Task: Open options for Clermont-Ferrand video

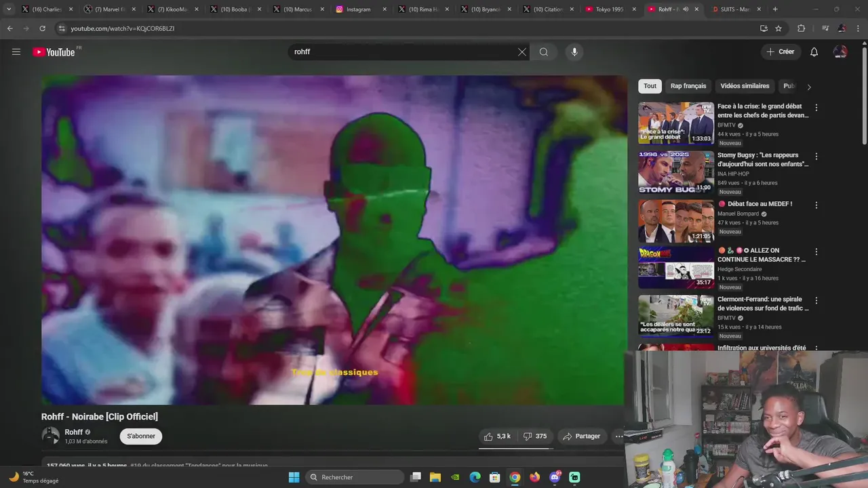Action: 816,301
